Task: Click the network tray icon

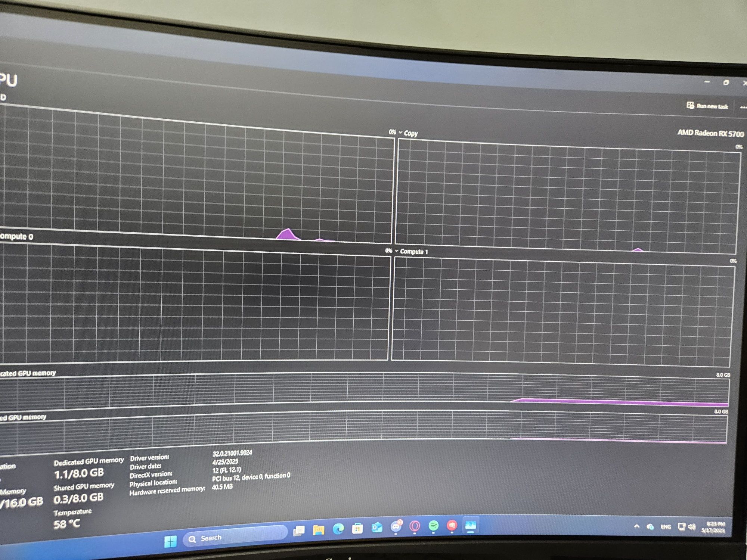Action: (x=682, y=526)
